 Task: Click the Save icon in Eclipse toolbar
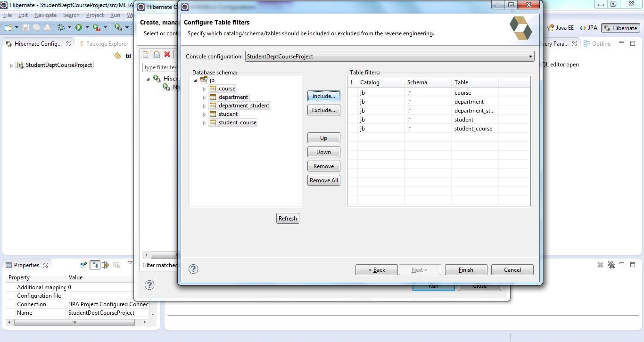click(x=25, y=27)
